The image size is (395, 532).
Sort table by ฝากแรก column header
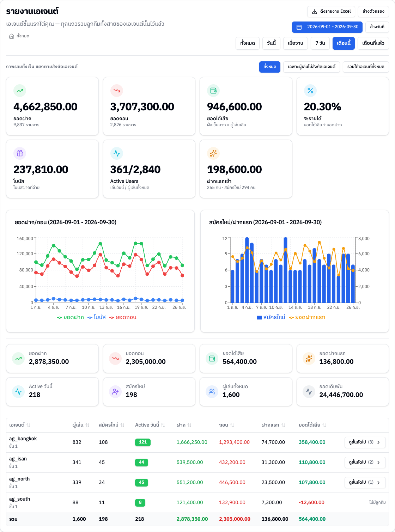(x=273, y=425)
